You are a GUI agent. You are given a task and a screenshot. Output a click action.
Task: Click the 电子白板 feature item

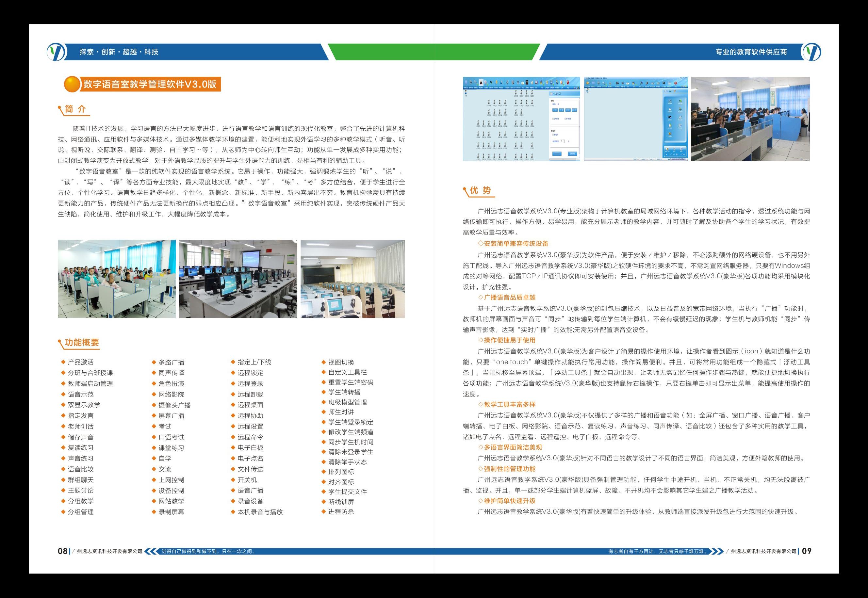(x=250, y=448)
